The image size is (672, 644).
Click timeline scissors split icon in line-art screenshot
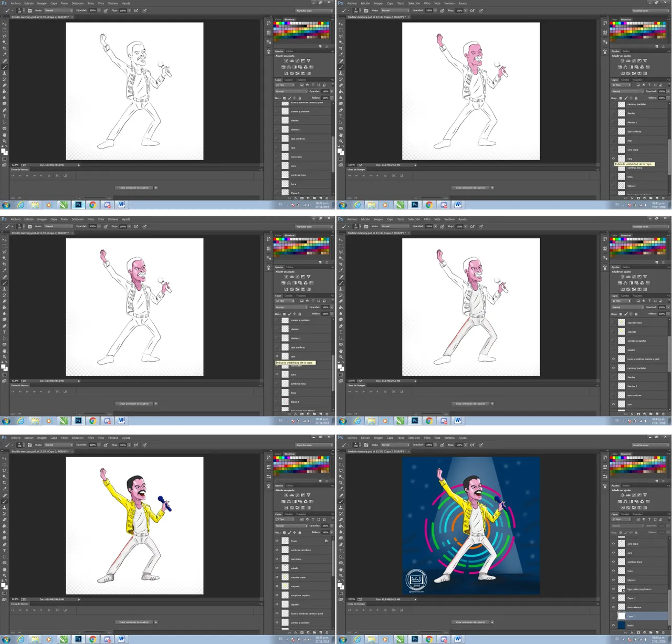click(x=57, y=175)
